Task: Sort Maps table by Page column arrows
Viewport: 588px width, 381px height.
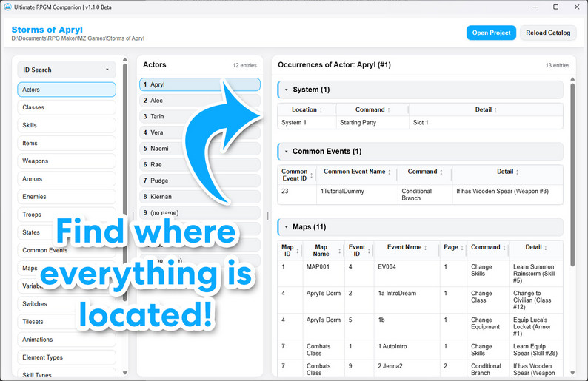Action: [x=462, y=248]
